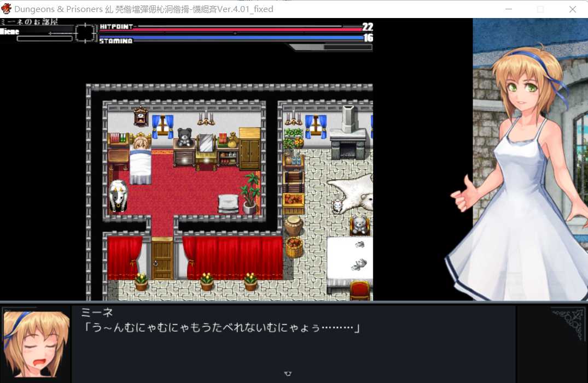This screenshot has height=383, width=588.
Task: Minimize the Dungeons & Prisoners window
Action: [x=509, y=9]
